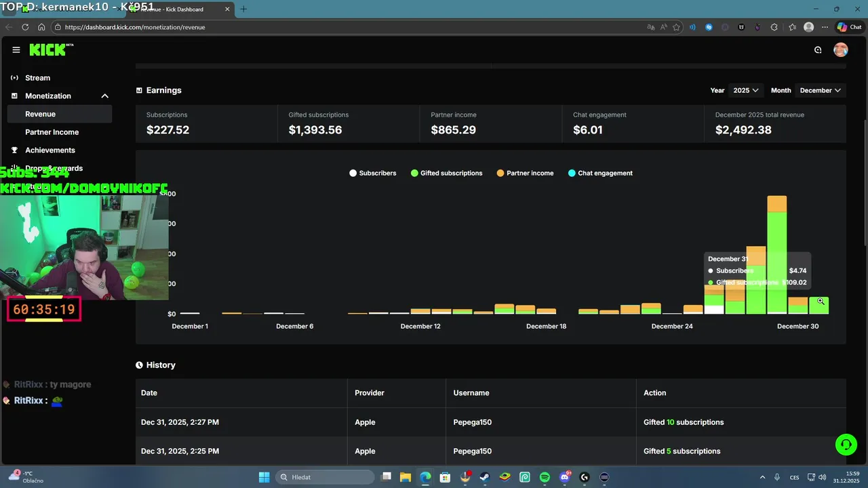Image resolution: width=868 pixels, height=488 pixels.
Task: Click the Partner income $865.29 card
Action: 491,123
